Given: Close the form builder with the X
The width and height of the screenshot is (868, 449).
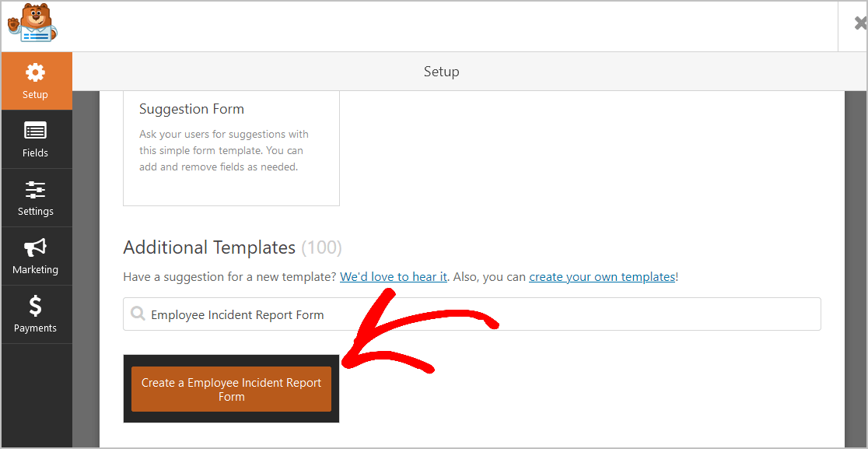Looking at the screenshot, I should (x=859, y=24).
